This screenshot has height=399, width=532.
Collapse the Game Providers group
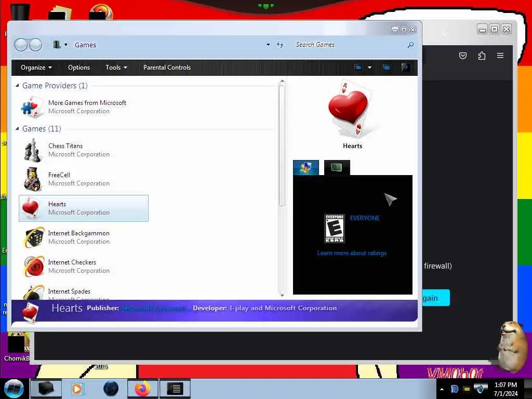(x=17, y=86)
